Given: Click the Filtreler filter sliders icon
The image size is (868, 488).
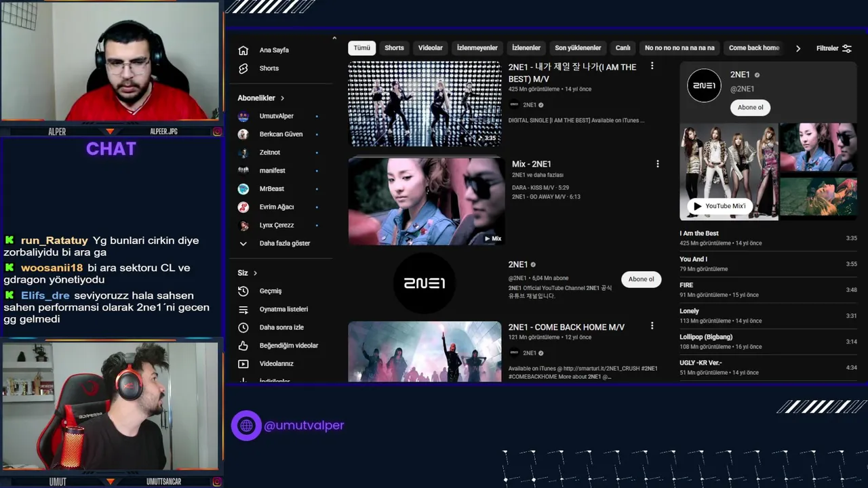Looking at the screenshot, I should (847, 48).
